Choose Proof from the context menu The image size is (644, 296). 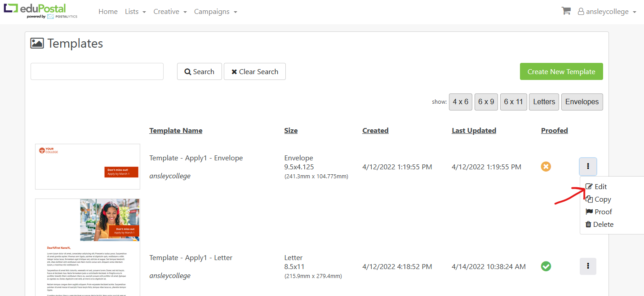tap(599, 212)
